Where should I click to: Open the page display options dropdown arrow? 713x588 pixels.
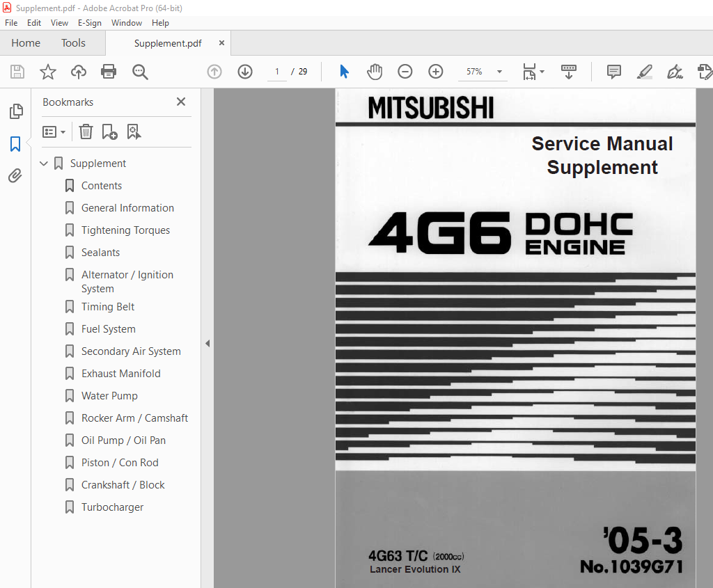(542, 72)
